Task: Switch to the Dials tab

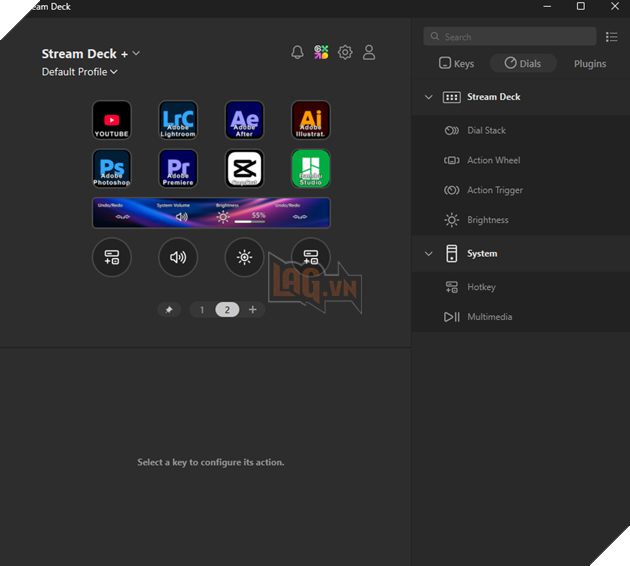Action: 523,63
